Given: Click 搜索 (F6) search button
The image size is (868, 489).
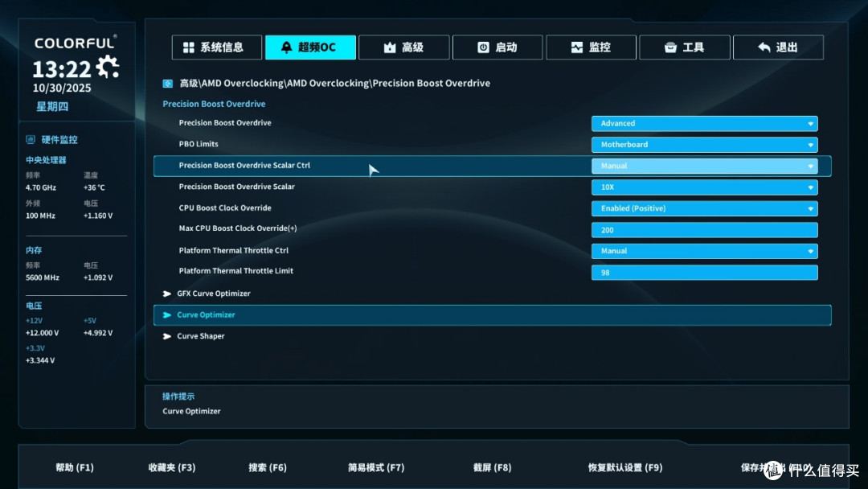Looking at the screenshot, I should point(268,467).
